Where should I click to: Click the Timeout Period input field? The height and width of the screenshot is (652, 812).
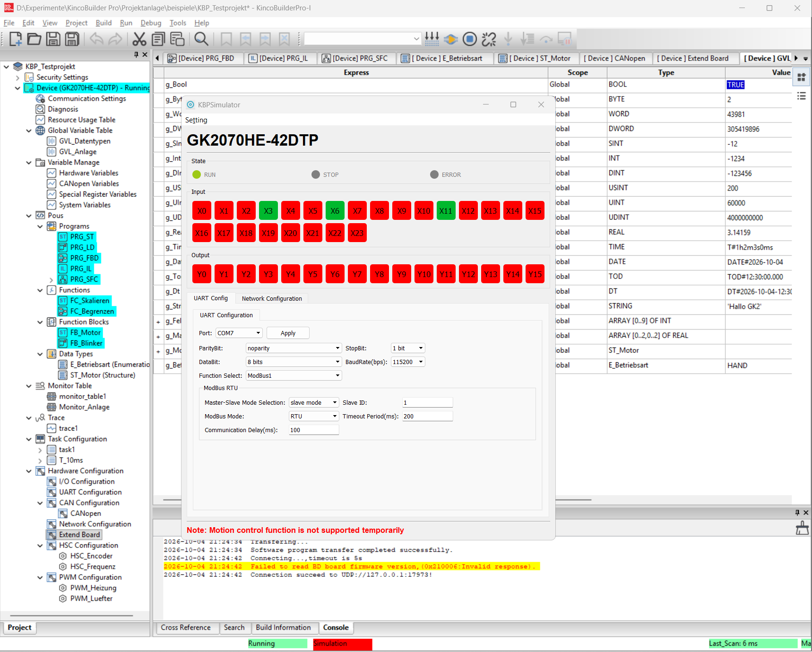tap(427, 416)
